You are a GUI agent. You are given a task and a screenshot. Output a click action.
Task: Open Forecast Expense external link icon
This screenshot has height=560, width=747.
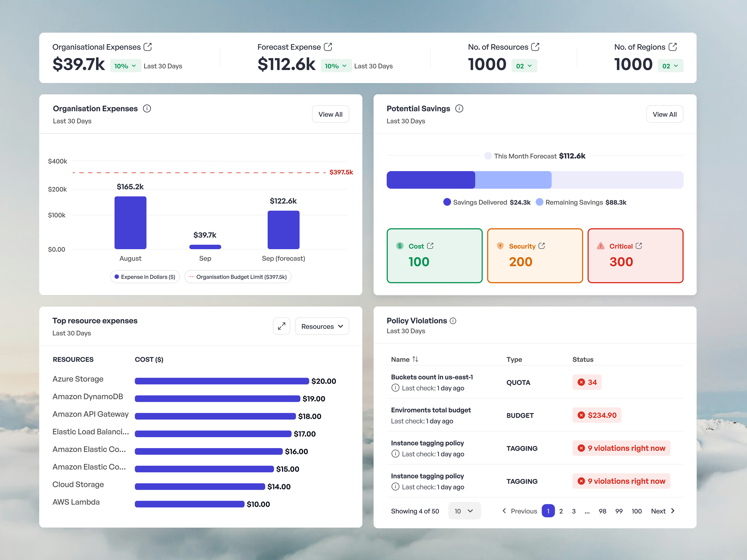tap(328, 47)
